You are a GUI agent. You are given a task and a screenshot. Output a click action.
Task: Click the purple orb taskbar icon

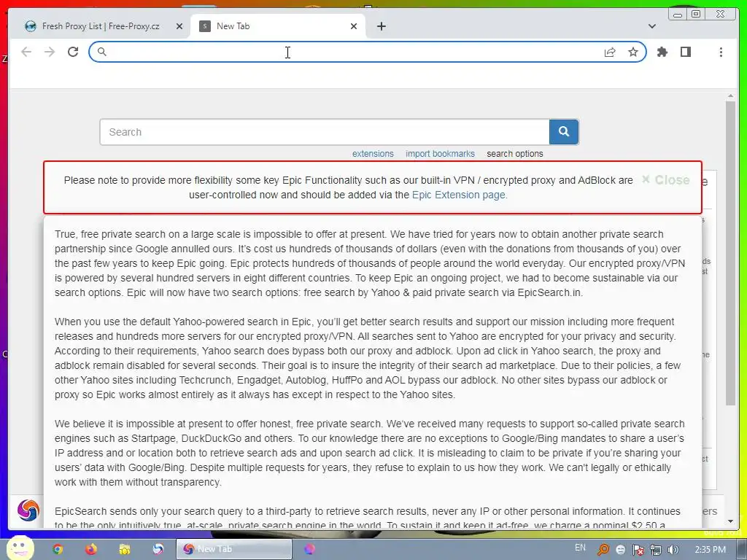[x=309, y=549]
